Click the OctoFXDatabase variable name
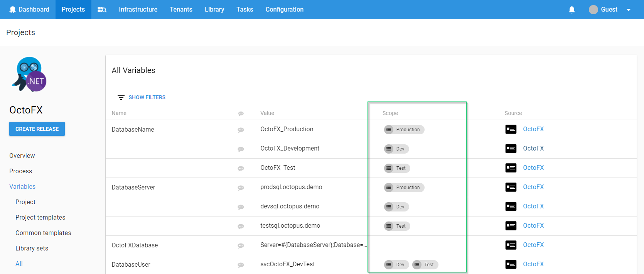 click(135, 245)
